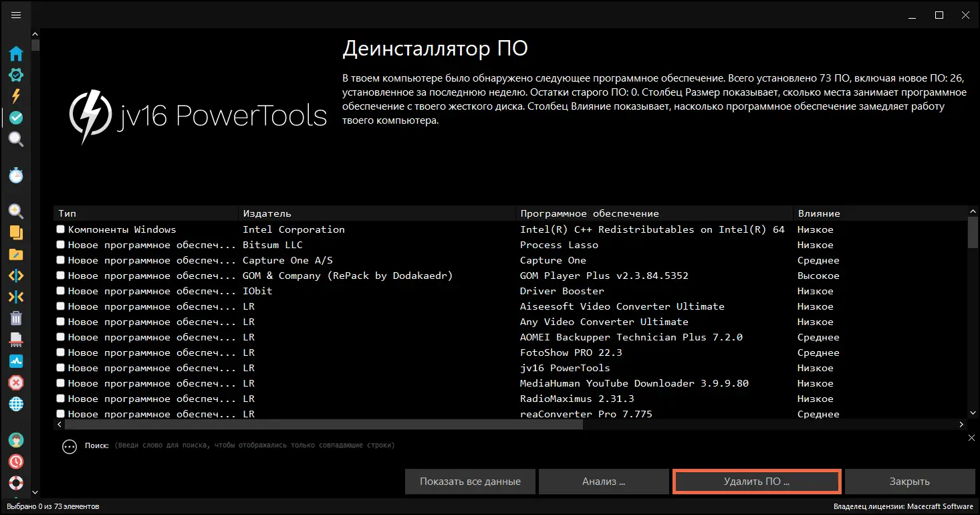Click the Показать все данные button

(470, 482)
